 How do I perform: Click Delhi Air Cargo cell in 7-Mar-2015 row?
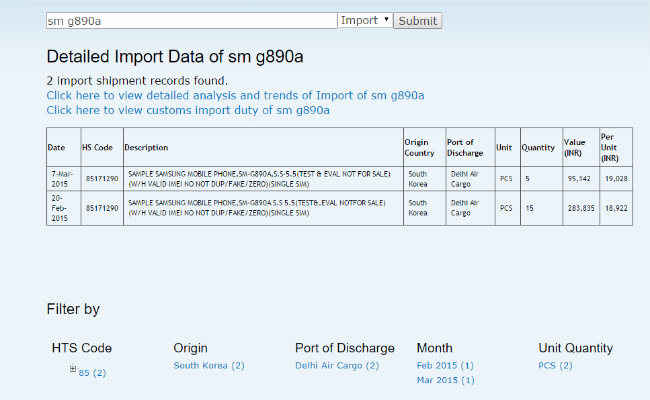click(471, 179)
